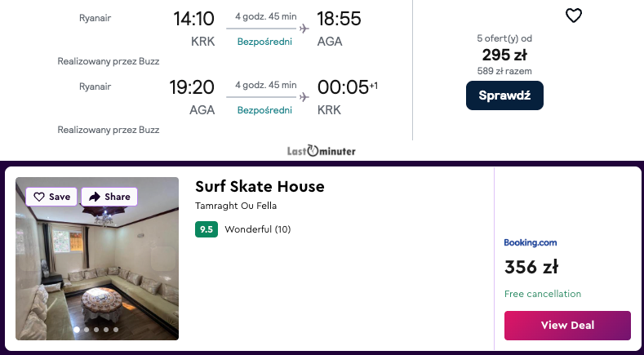Click the Tamraght Ou Fella location text
The width and height of the screenshot is (644, 355).
235,206
